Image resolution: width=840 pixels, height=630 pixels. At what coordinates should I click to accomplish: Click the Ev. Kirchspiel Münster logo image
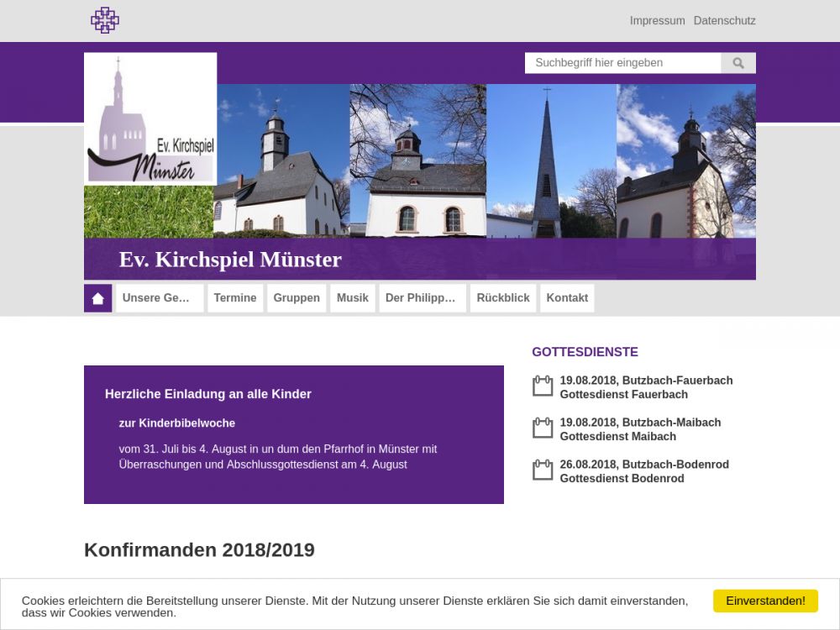[150, 118]
